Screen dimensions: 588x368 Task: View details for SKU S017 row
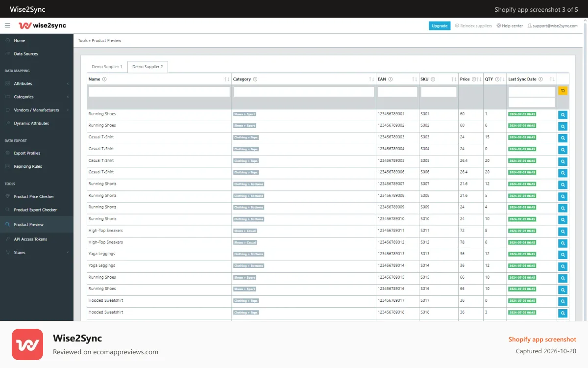[563, 302]
